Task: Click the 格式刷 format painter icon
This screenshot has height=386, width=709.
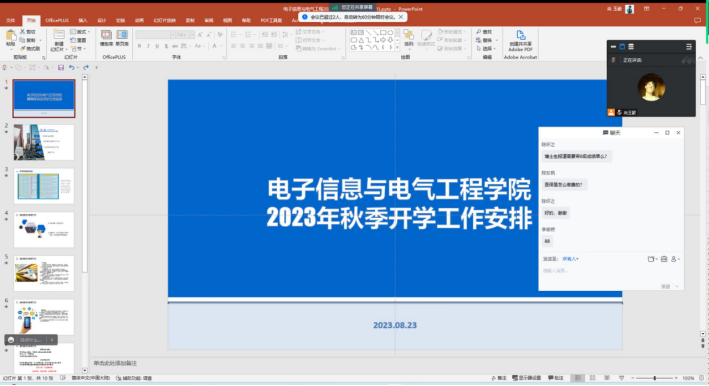Action: click(22, 48)
